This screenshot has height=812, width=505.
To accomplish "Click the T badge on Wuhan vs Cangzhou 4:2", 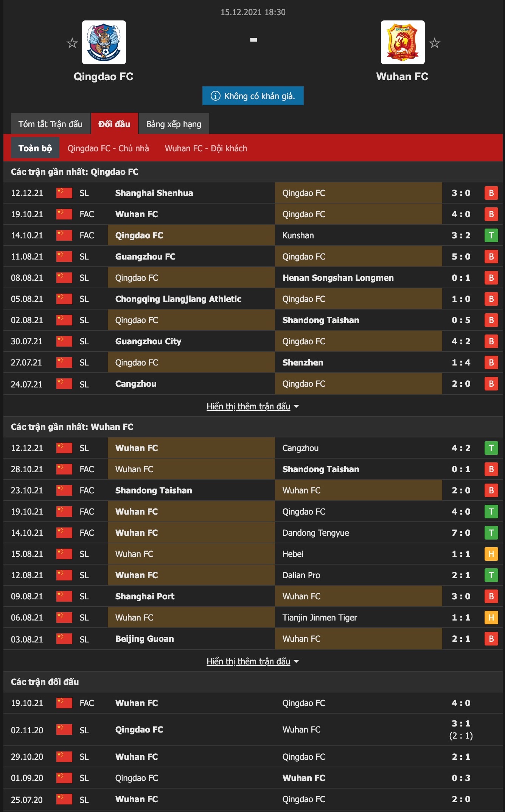I will tap(491, 448).
